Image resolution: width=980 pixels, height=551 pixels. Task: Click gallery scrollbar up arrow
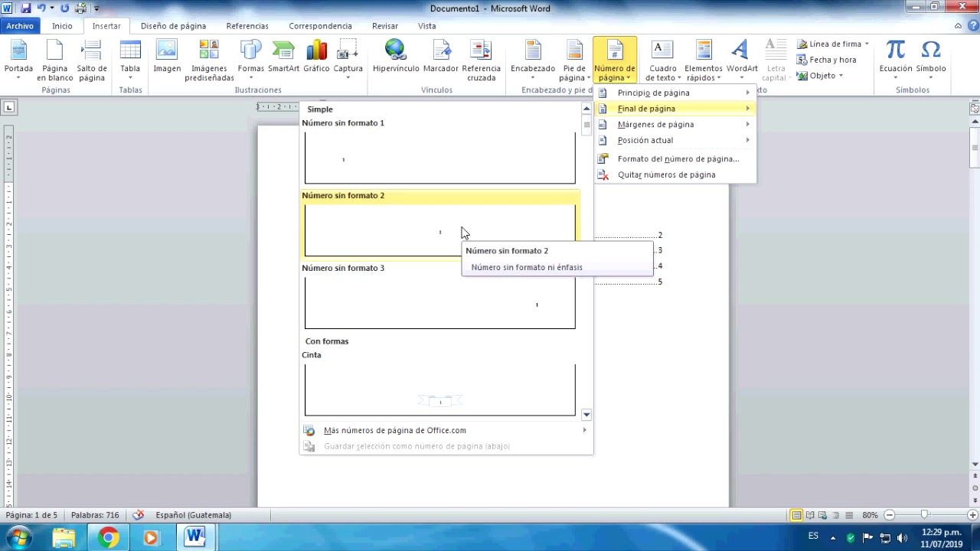pos(586,109)
